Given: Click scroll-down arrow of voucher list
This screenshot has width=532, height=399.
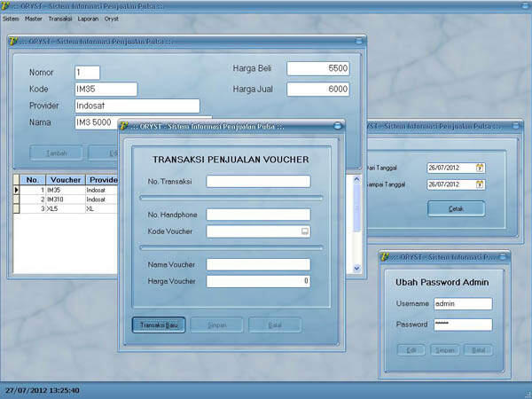Looking at the screenshot, I should 356,268.
